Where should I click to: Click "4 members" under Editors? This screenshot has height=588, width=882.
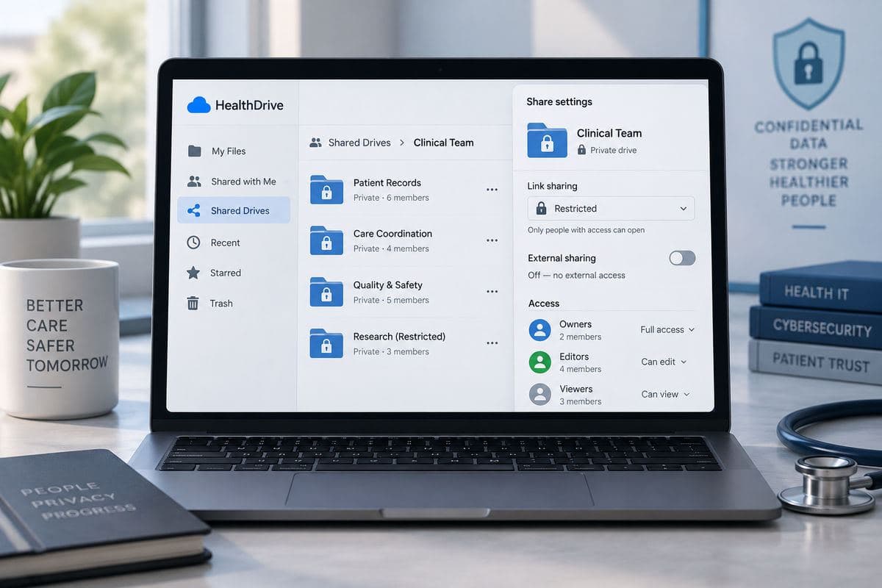[580, 369]
